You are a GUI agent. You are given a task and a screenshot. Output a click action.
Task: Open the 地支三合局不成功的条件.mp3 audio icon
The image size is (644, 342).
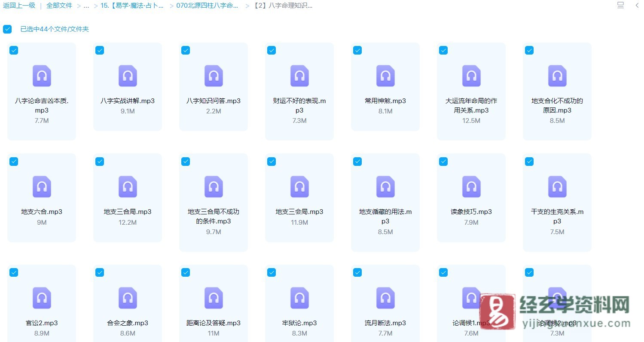click(214, 187)
